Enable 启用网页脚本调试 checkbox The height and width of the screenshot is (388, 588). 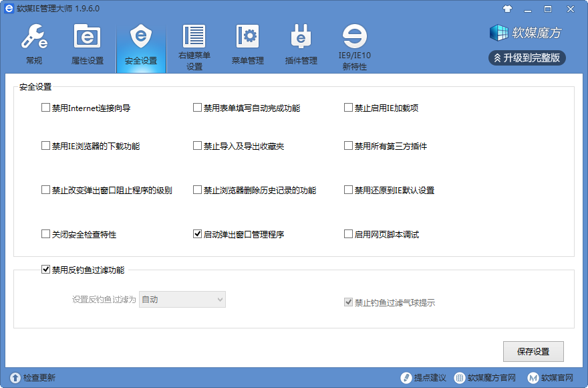348,234
